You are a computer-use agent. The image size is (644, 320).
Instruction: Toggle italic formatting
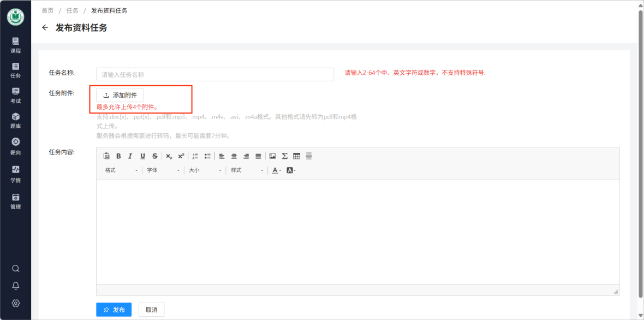pyautogui.click(x=130, y=156)
